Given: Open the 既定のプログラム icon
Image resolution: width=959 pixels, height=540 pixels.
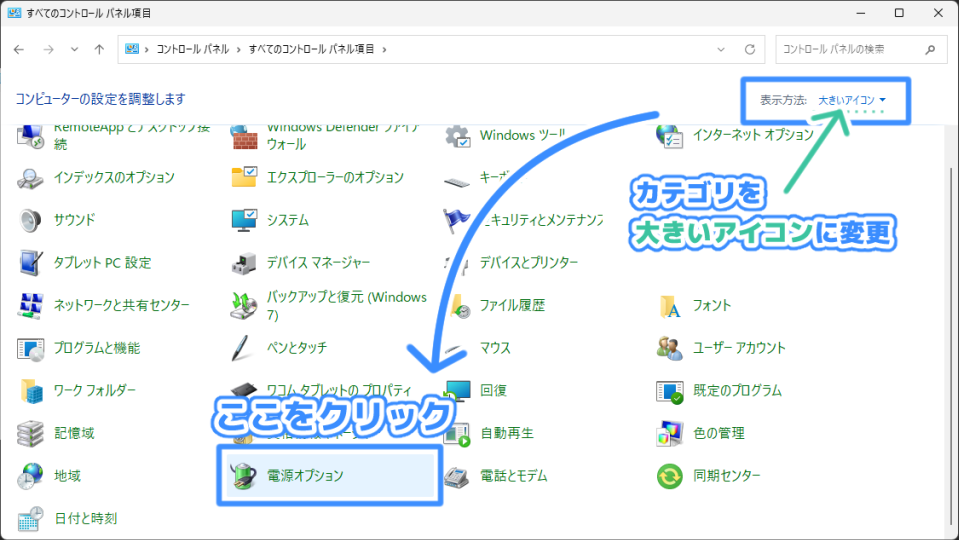Looking at the screenshot, I should (670, 391).
